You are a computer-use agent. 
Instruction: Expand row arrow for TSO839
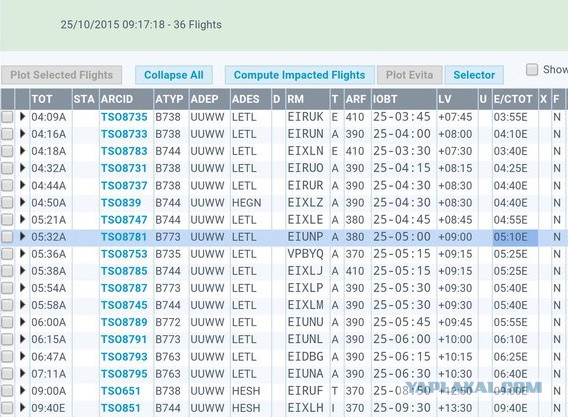22,202
